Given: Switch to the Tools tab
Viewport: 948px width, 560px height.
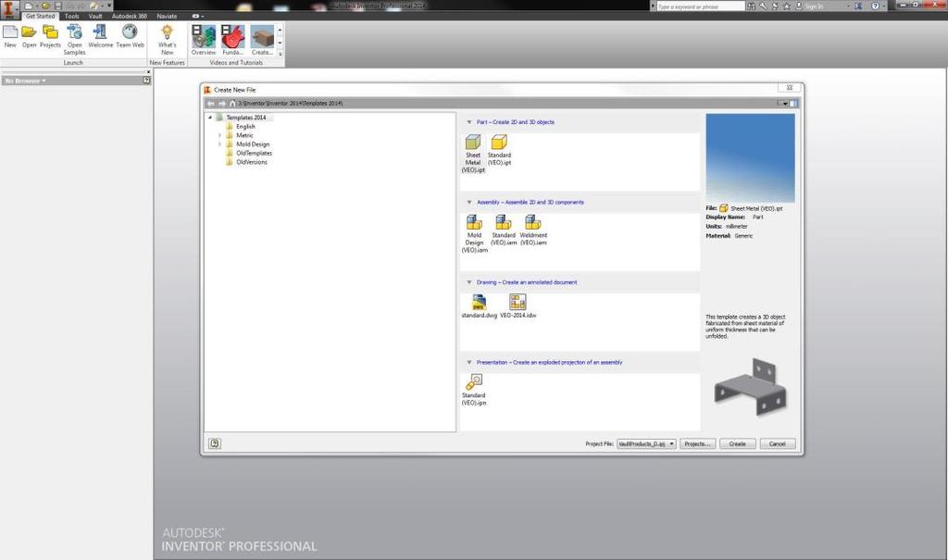Looking at the screenshot, I should click(x=72, y=17).
